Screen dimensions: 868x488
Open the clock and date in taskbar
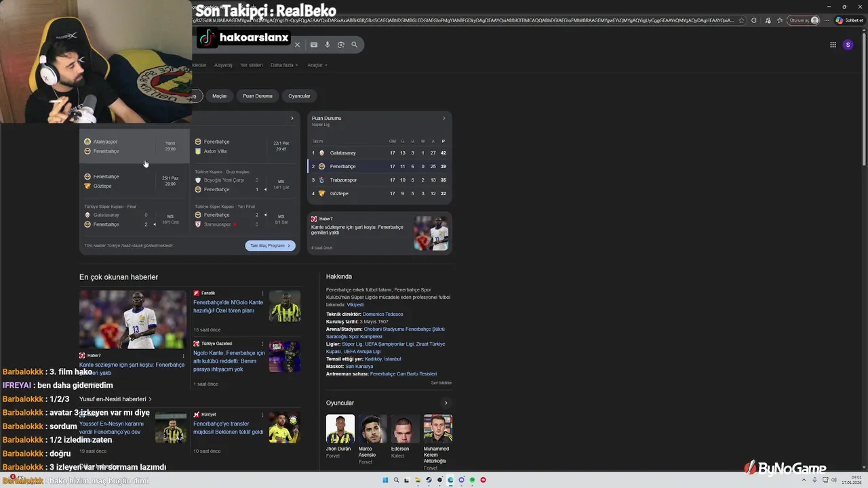click(850, 480)
